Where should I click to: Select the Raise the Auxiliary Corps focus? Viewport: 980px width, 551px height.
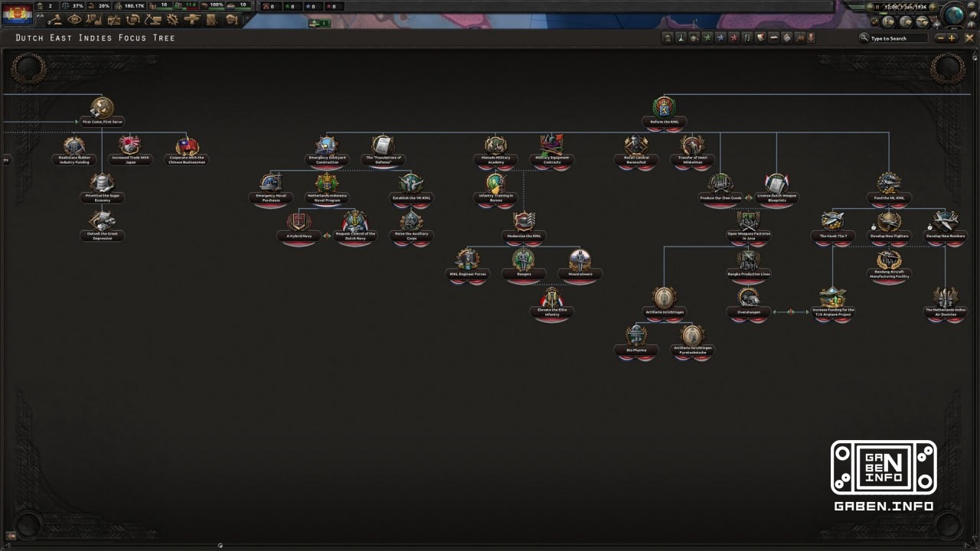tap(411, 227)
